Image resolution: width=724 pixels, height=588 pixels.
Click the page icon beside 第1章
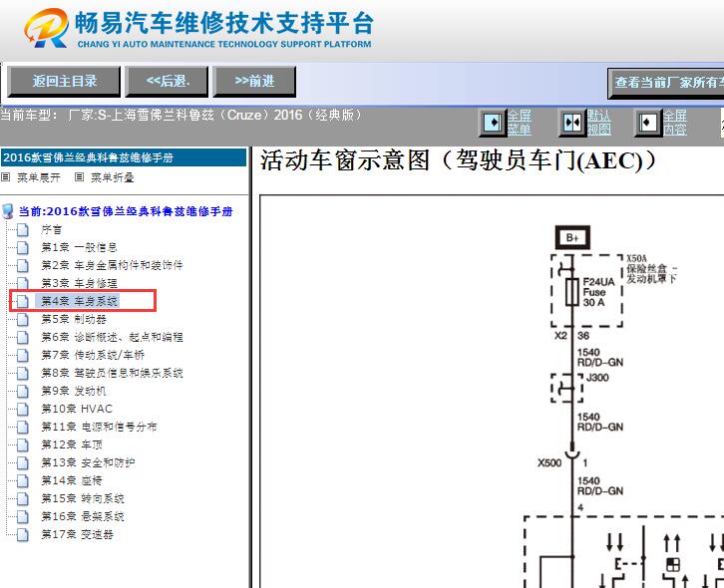click(x=23, y=247)
